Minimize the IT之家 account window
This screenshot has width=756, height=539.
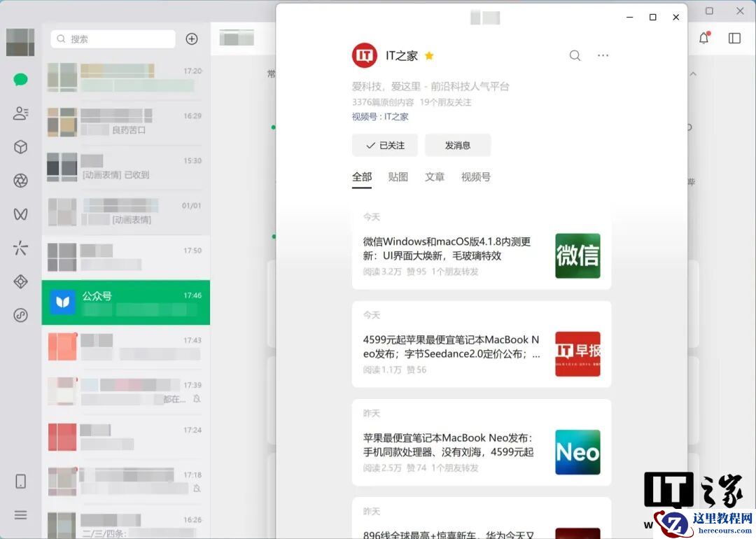coord(630,17)
